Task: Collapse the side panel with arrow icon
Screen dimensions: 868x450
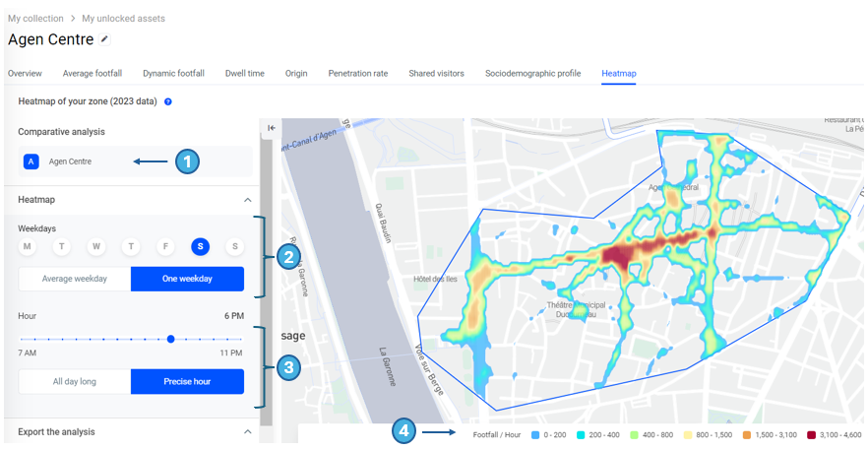Action: [272, 128]
